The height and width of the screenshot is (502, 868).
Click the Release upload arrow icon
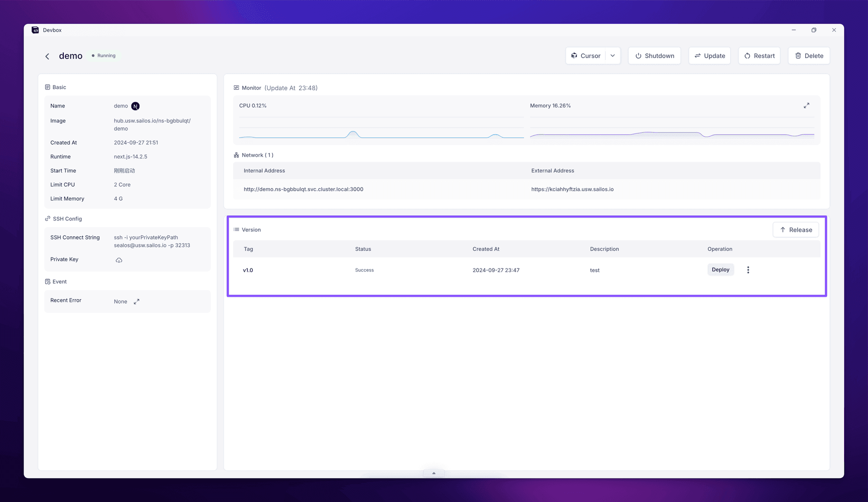coord(783,230)
